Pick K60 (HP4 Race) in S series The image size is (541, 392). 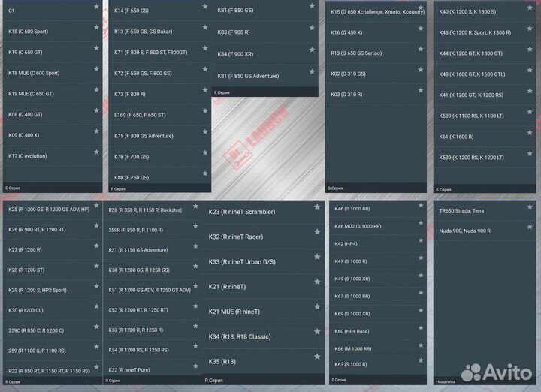pos(352,331)
